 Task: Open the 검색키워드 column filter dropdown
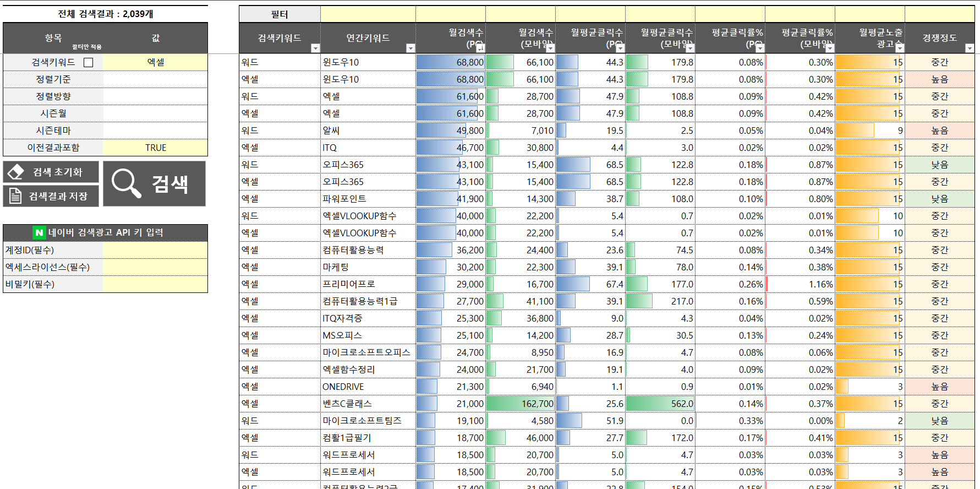tap(315, 48)
